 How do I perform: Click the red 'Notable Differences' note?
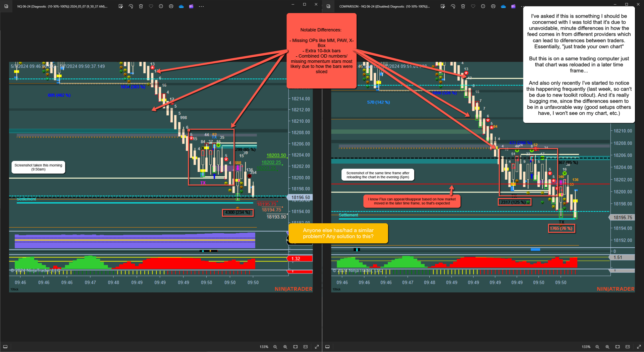(321, 51)
